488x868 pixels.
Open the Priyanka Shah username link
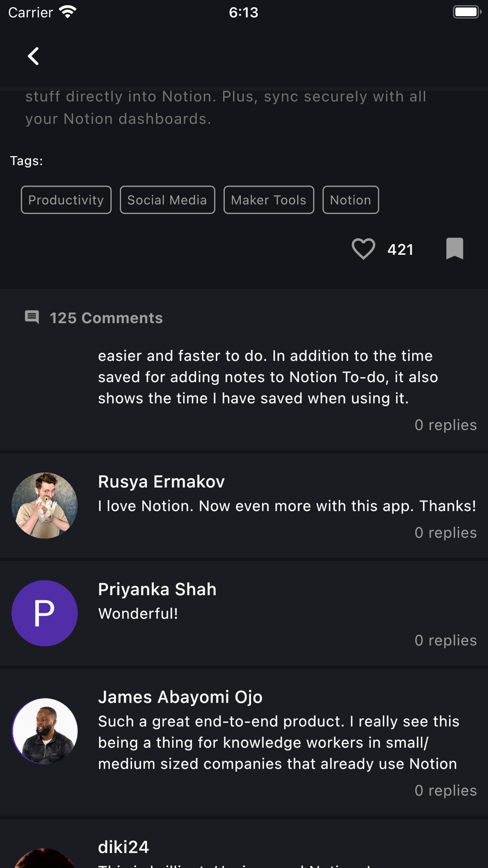pyautogui.click(x=157, y=590)
